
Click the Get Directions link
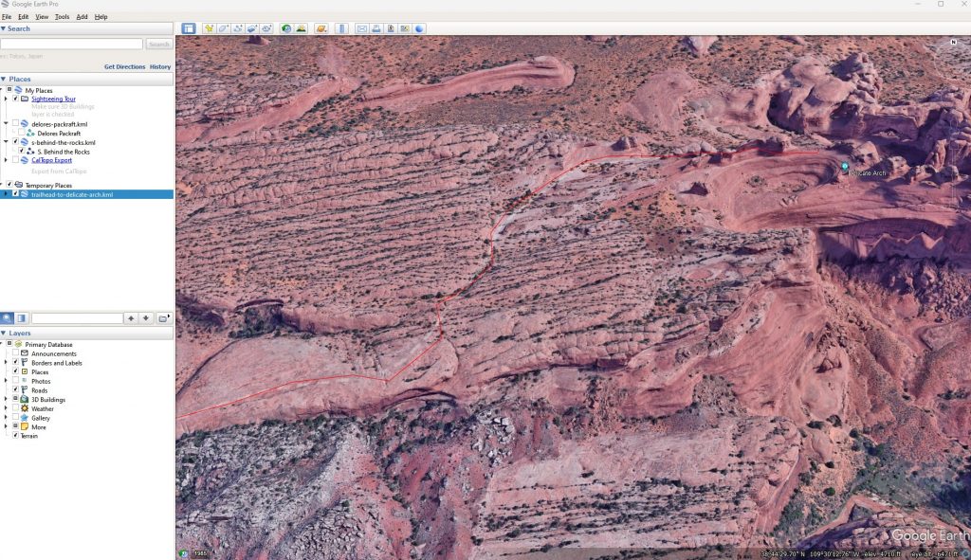[124, 67]
